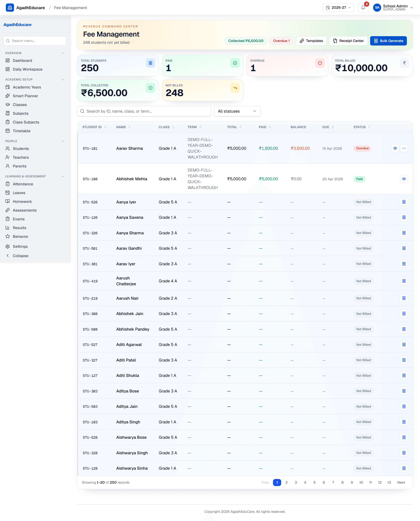Navigate to Timetable
This screenshot has height=521, width=420.
coord(35,131)
